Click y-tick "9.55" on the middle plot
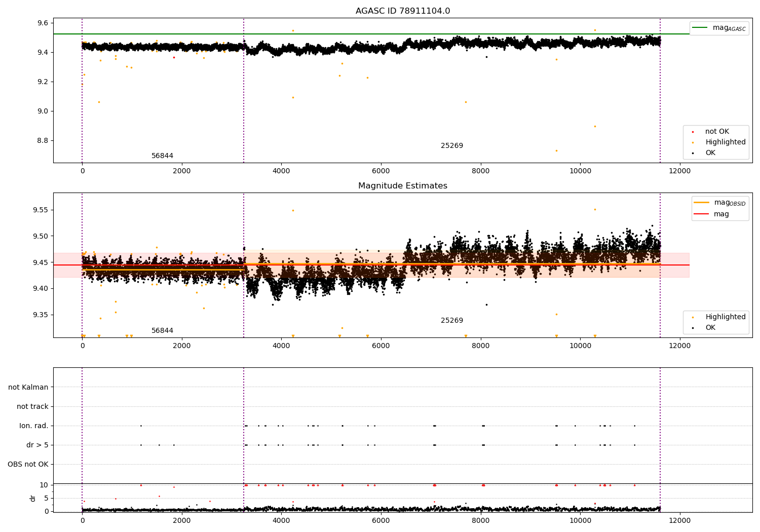Screen dimensions: 760x532 [x=41, y=210]
